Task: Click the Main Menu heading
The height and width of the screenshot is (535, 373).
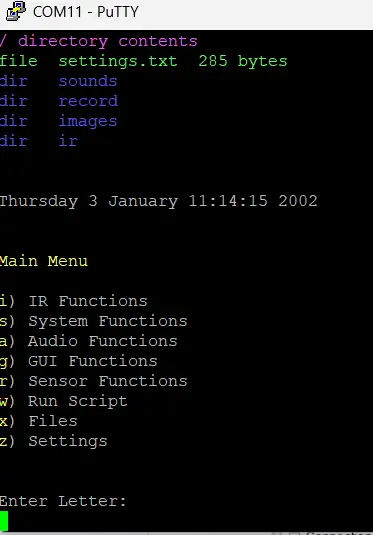Action: [44, 261]
